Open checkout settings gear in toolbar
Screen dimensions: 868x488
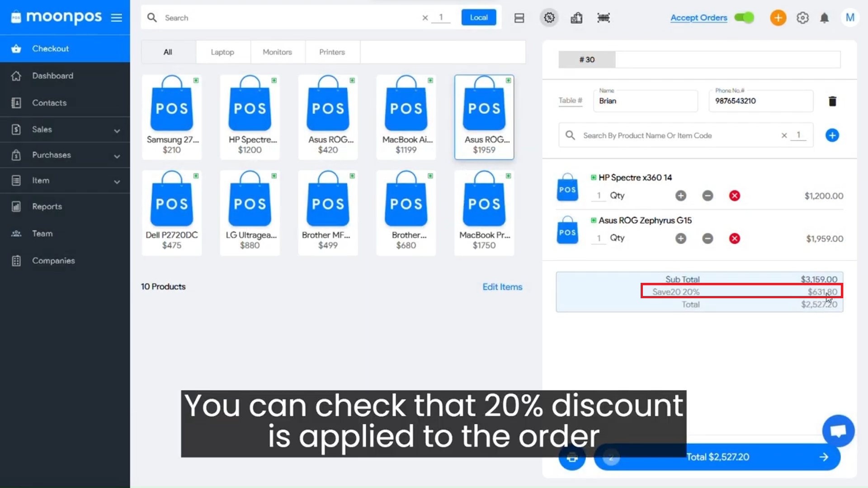549,18
